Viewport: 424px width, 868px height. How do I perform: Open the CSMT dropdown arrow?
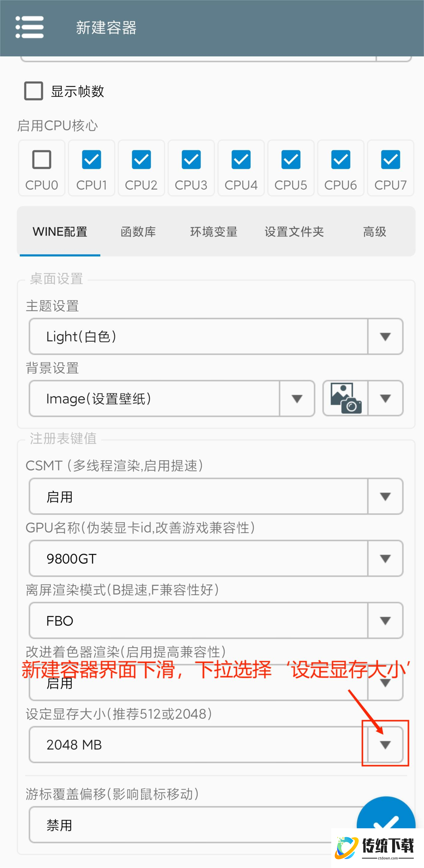[385, 496]
